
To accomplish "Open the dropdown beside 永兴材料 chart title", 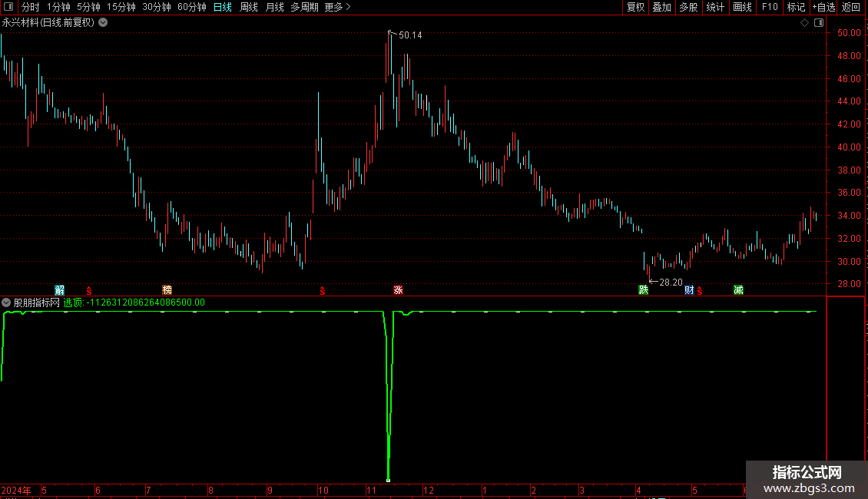I will (103, 23).
